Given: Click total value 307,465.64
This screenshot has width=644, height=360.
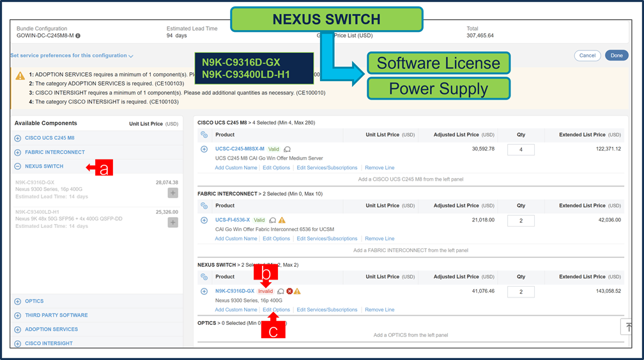Looking at the screenshot, I should [x=480, y=36].
